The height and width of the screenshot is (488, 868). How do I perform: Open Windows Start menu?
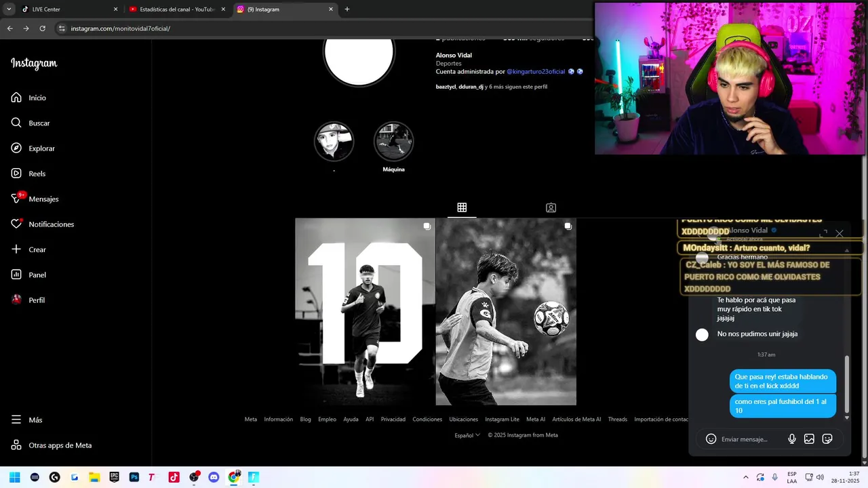tap(15, 477)
